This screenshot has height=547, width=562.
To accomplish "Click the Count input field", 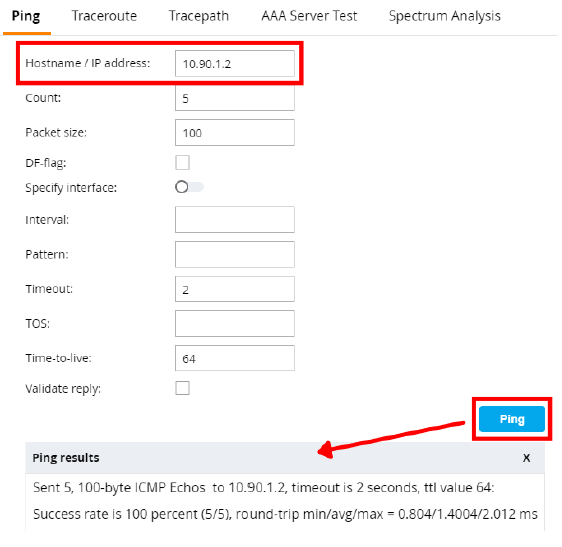I will coord(235,97).
